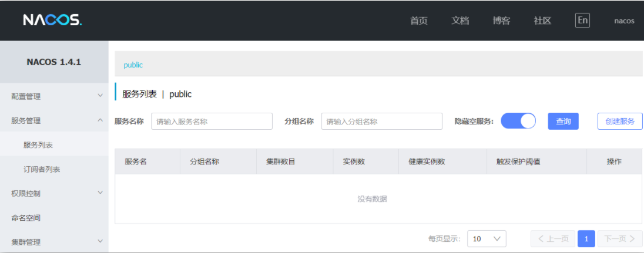This screenshot has width=644, height=253.
Task: Select 订阅者列表 in the sidebar
Action: pyautogui.click(x=54, y=169)
